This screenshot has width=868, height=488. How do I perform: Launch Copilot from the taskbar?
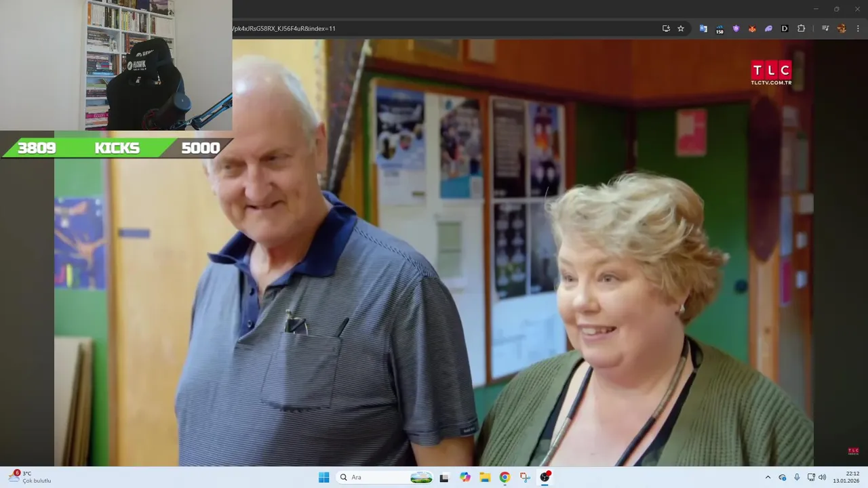[465, 477]
